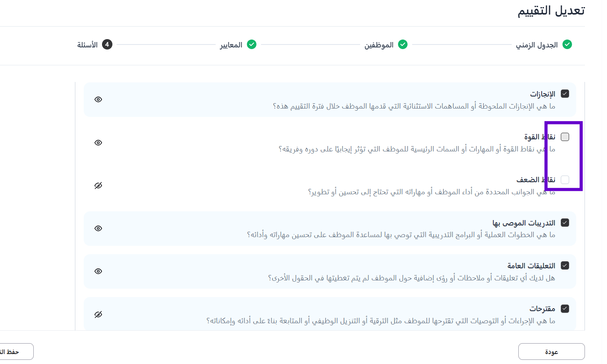Show hidden مقترحات question via crossed eye
This screenshot has width=607, height=364.
click(98, 314)
